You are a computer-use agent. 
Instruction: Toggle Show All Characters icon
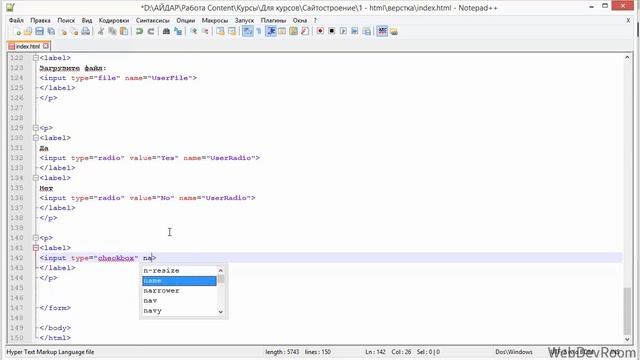point(259,31)
